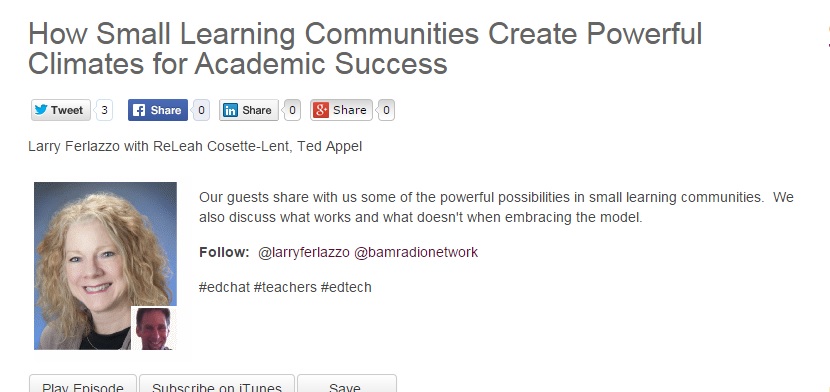Subscribe on iTunes
Viewport: 830px width, 392px height.
pyautogui.click(x=216, y=386)
